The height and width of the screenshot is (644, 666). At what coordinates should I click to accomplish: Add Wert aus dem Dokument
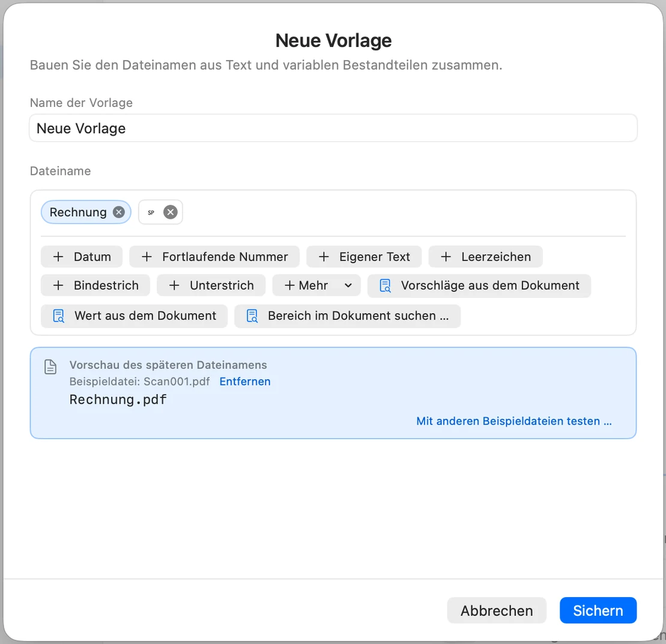click(x=134, y=315)
